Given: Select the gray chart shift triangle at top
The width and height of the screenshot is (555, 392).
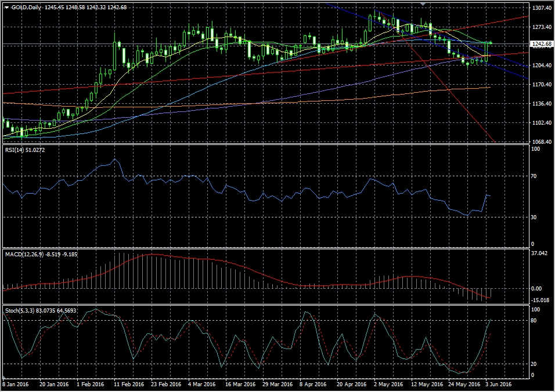Looking at the screenshot, I should pos(423,4).
